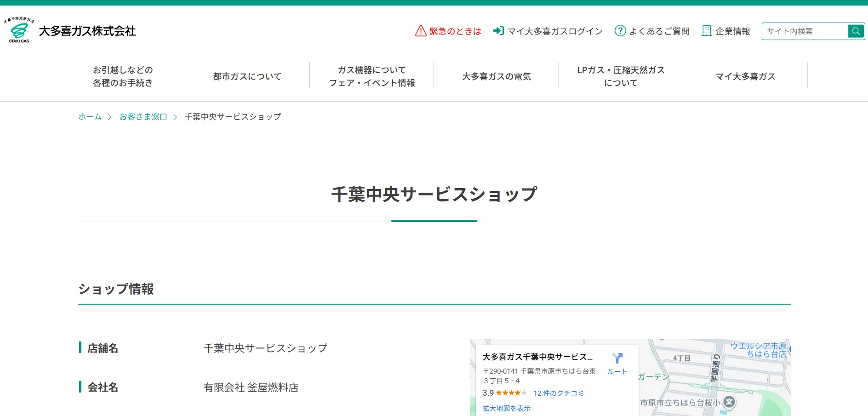Click the school marker icon on map

tap(729, 402)
